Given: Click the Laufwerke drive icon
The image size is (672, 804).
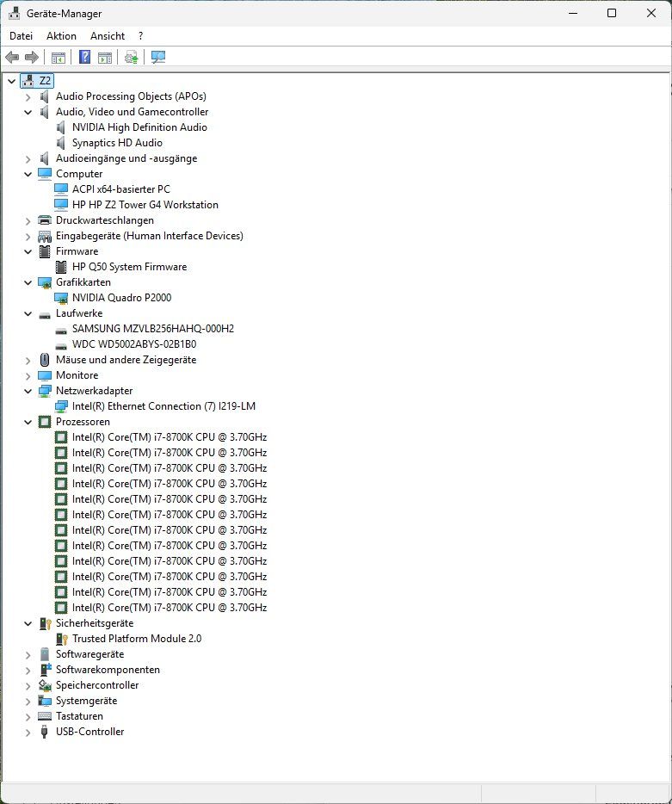Looking at the screenshot, I should pyautogui.click(x=45, y=314).
